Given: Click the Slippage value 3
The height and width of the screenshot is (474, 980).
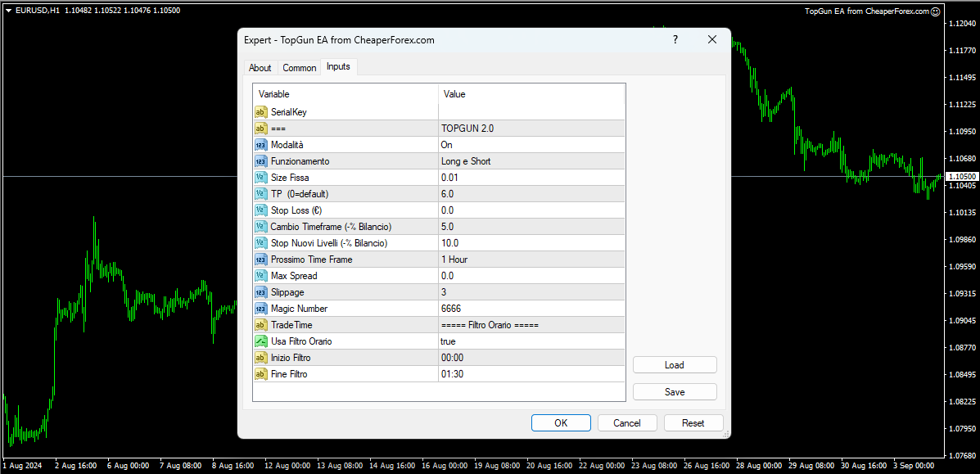Looking at the screenshot, I should pos(531,292).
